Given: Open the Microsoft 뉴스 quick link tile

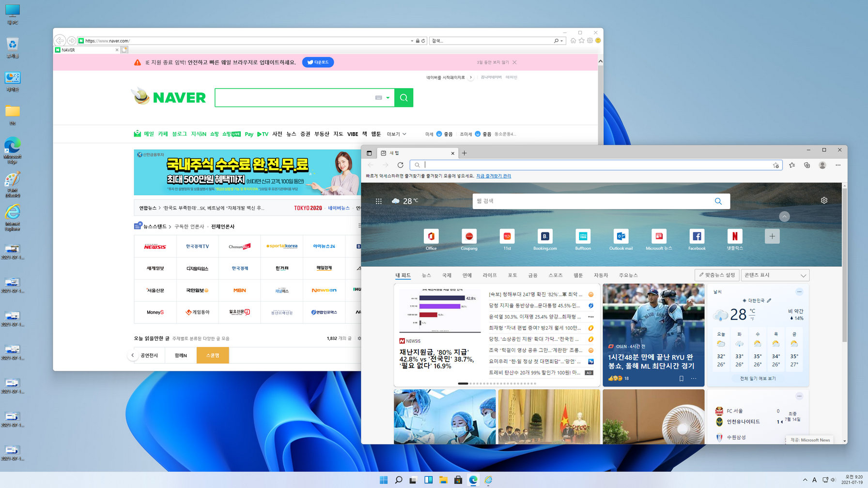Looking at the screenshot, I should tap(659, 240).
